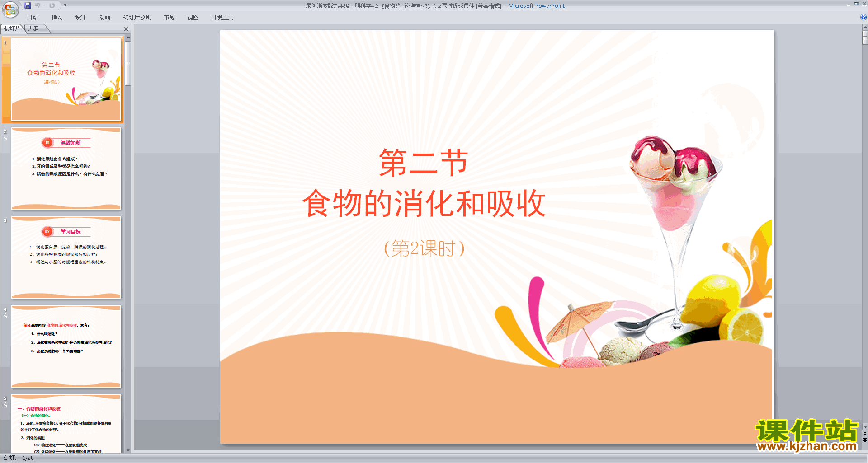Select slide 4 thumbnail about 阅读课本P143
Viewport: 868px width, 463px height.
coord(66,346)
